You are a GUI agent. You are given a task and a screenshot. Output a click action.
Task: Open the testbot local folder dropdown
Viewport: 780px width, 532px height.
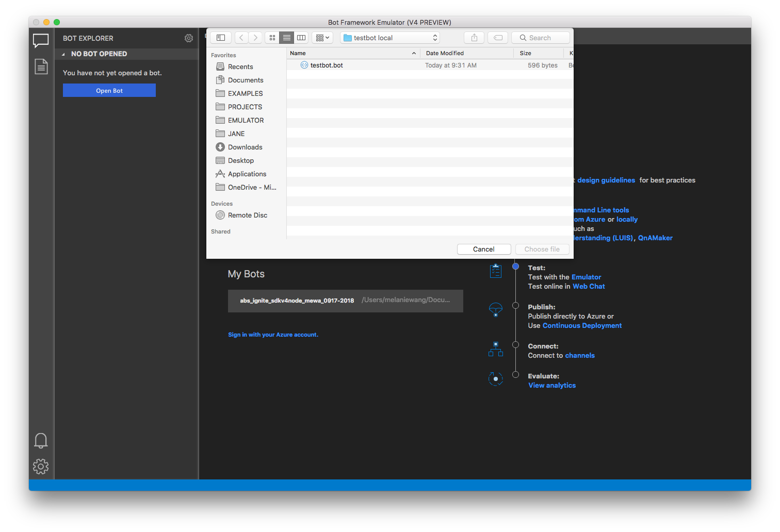click(x=389, y=37)
